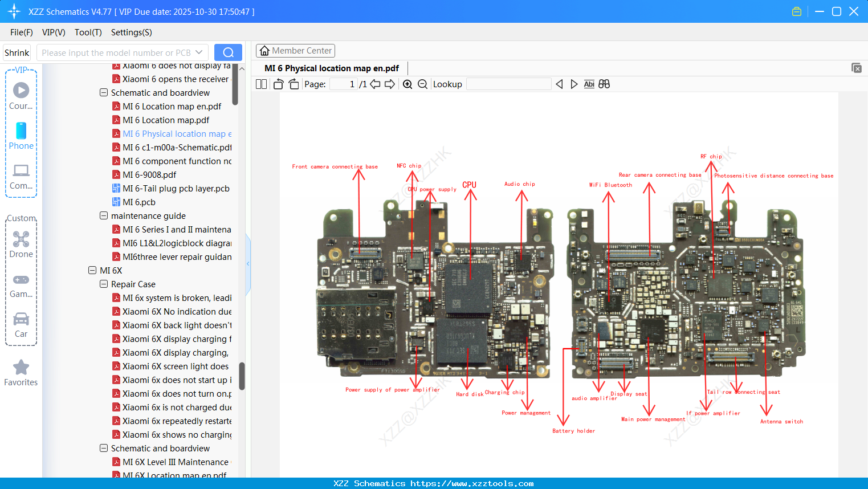The height and width of the screenshot is (489, 868).
Task: Click the binoculars search icon
Action: (x=604, y=84)
